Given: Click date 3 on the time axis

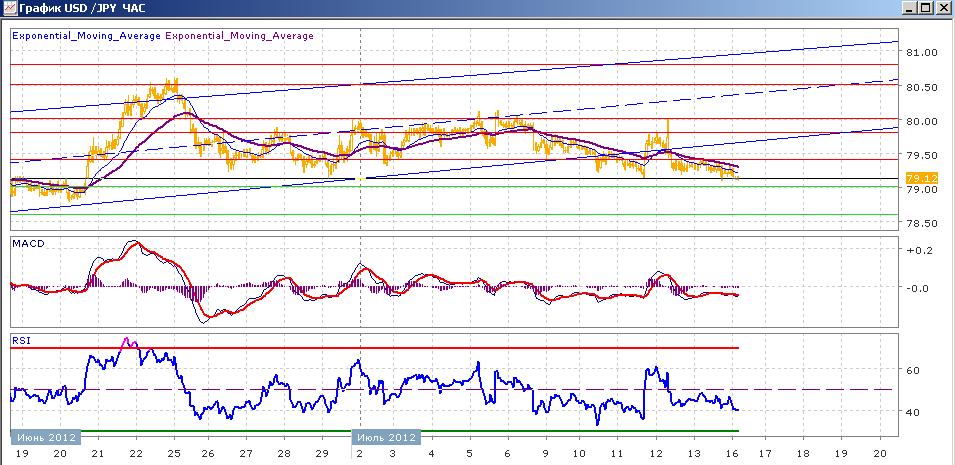Looking at the screenshot, I should click(x=392, y=454).
